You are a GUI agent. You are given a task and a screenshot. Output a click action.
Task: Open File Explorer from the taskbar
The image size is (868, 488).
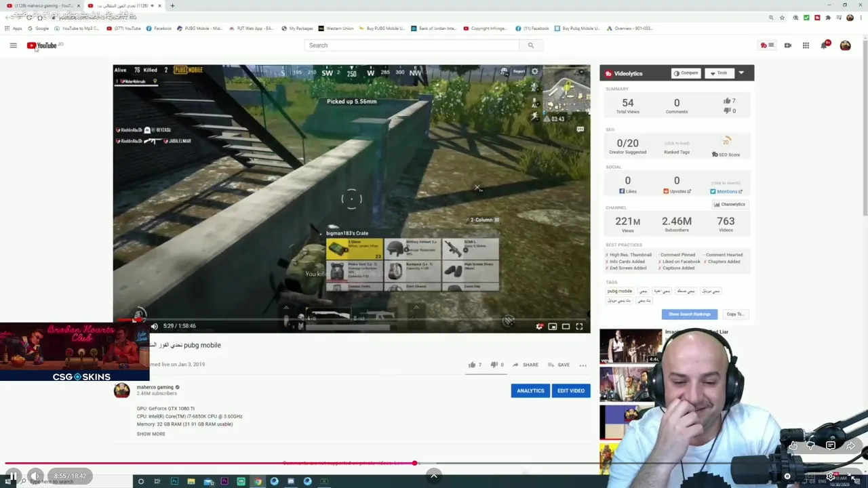(191, 481)
